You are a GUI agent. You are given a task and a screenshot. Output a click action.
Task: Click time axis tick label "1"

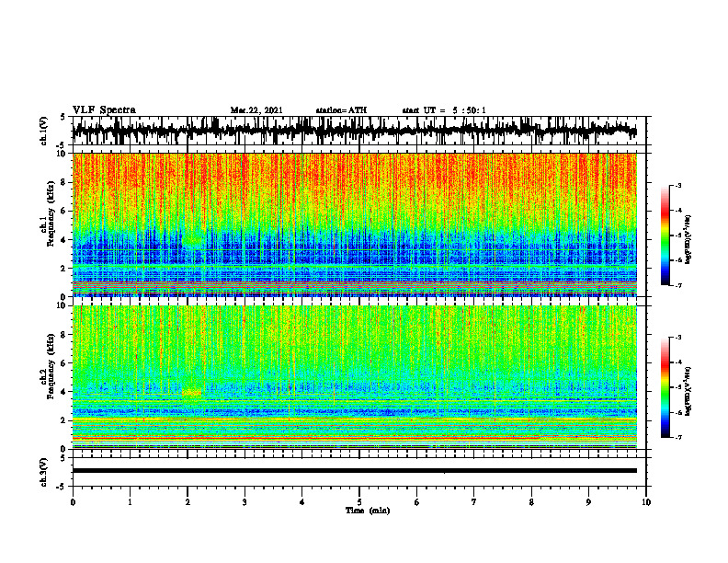130,502
